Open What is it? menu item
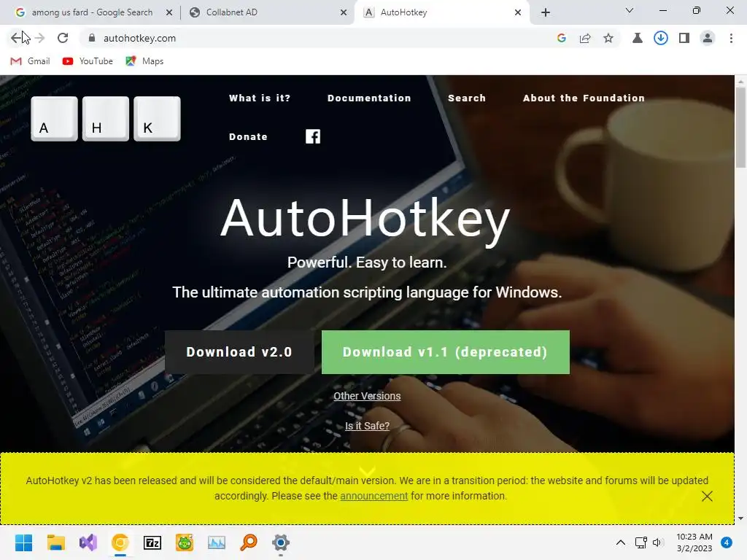 click(x=260, y=98)
